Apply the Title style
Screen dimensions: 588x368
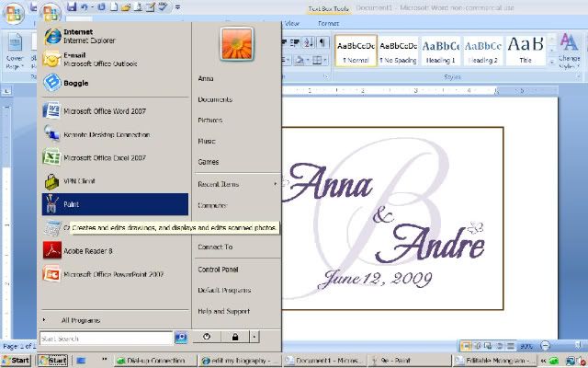click(x=526, y=52)
